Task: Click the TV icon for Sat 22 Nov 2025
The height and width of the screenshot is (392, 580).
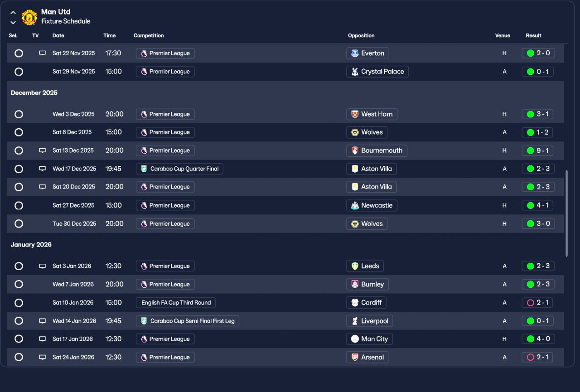Action: pyautogui.click(x=42, y=53)
